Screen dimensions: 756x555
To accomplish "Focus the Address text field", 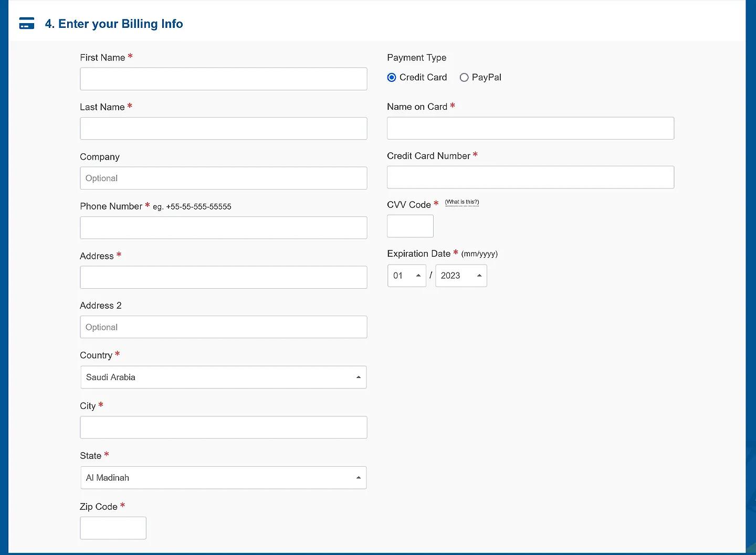I will pyautogui.click(x=223, y=277).
